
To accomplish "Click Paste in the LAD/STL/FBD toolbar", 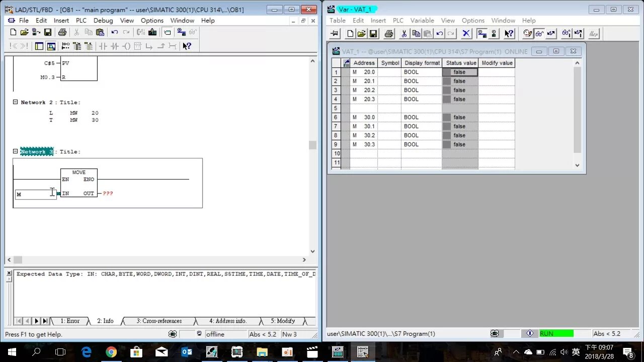I will point(100,32).
